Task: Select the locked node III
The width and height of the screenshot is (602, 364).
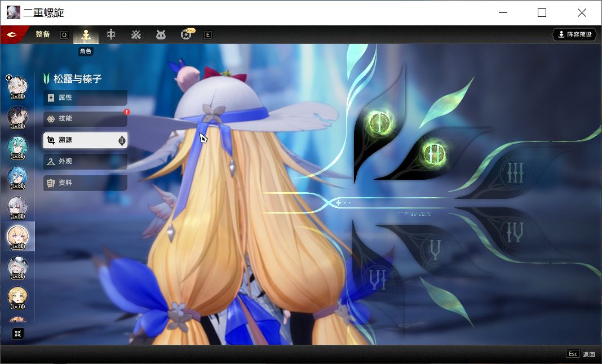Action: [515, 173]
